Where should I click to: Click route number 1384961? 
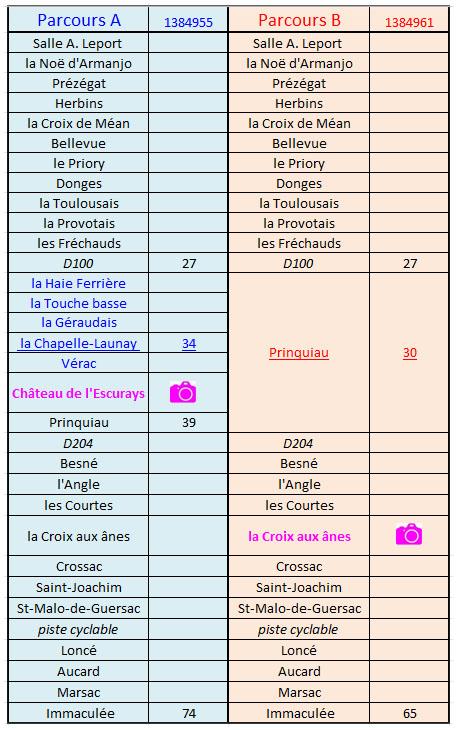click(x=409, y=22)
